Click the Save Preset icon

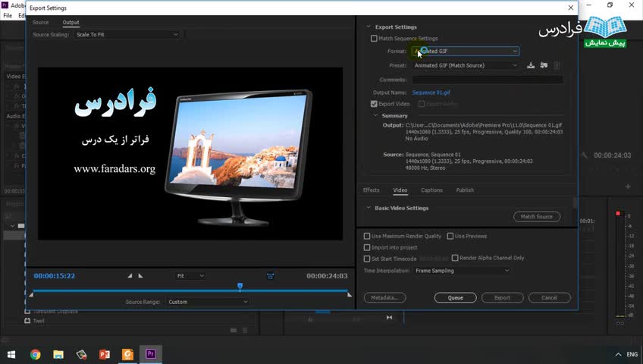click(x=531, y=65)
